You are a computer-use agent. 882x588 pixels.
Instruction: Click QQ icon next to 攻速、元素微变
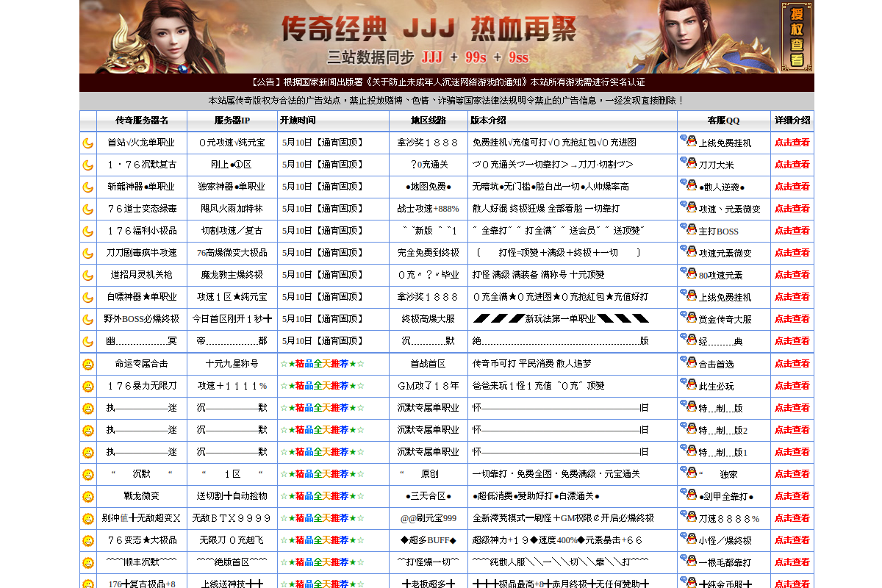688,207
